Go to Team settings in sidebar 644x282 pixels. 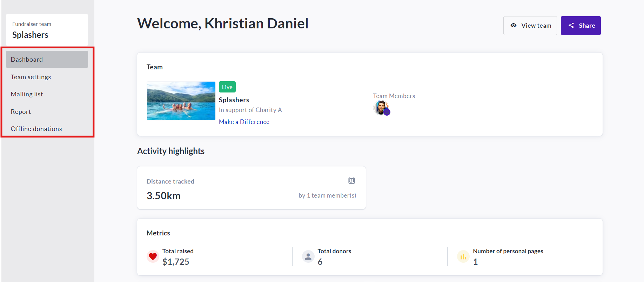[31, 77]
